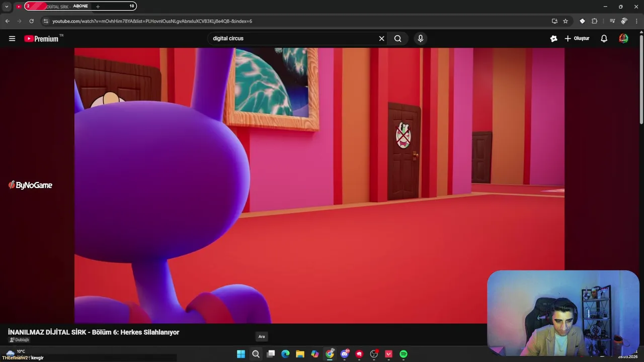644x362 pixels.
Task: Open File Explorer from the taskbar
Action: tap(300, 354)
